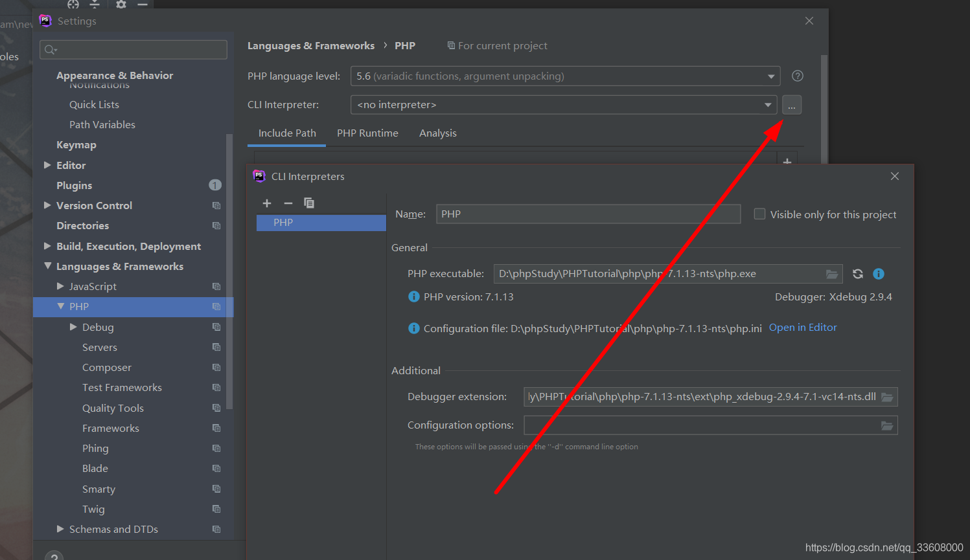Click the project icon beside Smarty
Viewport: 970px width, 560px height.
(x=216, y=489)
